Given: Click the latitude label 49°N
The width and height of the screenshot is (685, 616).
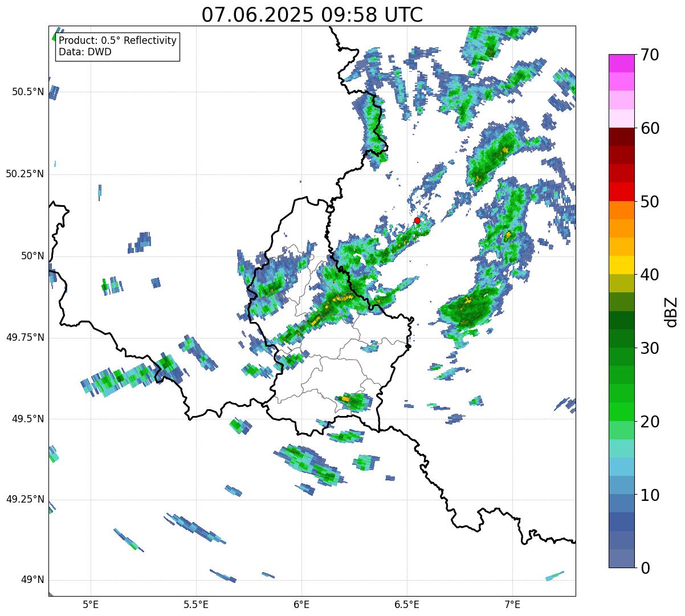Looking at the screenshot, I should pyautogui.click(x=32, y=580).
